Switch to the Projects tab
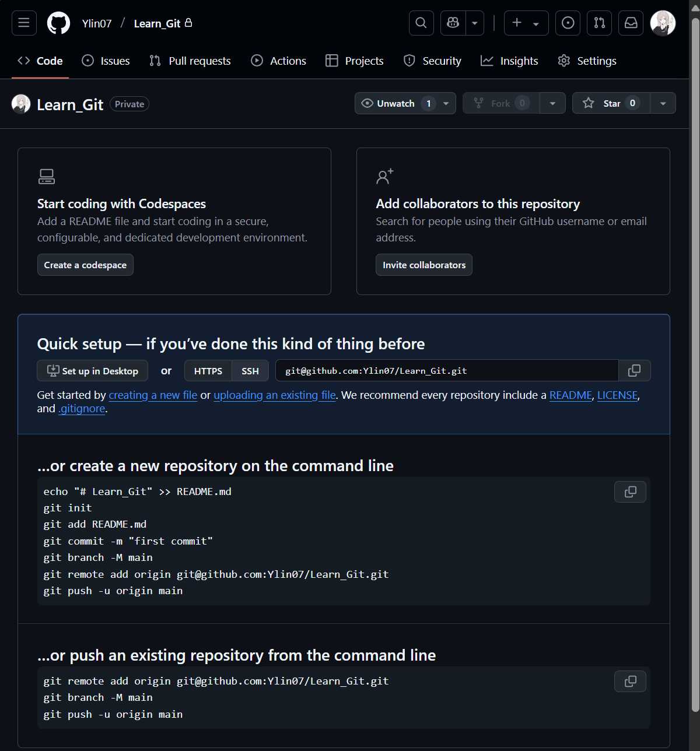This screenshot has height=751, width=700. pos(355,61)
